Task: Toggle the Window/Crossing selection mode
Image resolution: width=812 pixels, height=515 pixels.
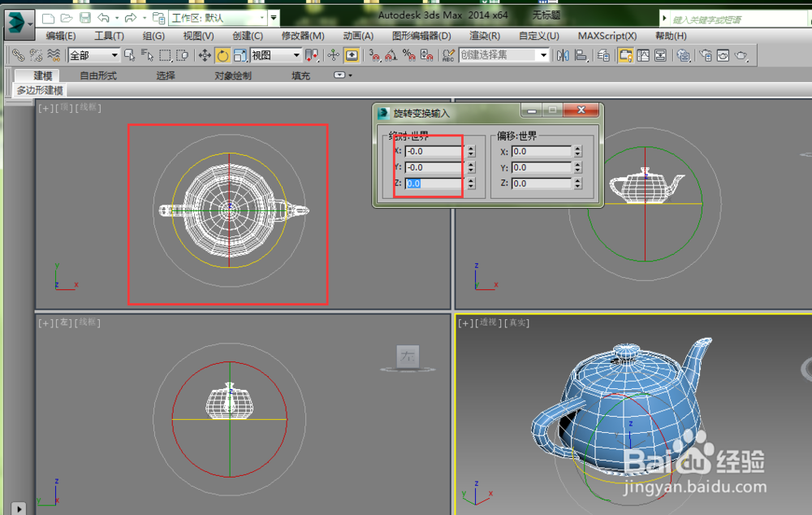Action: 182,55
